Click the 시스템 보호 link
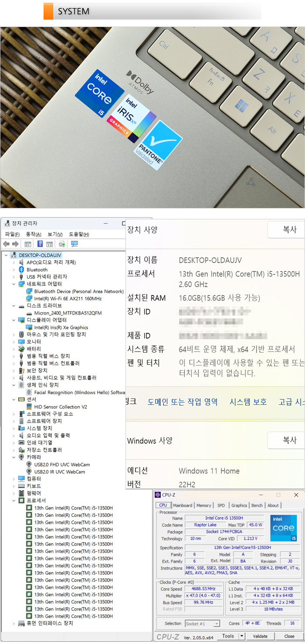Image resolution: width=305 pixels, height=644 pixels. click(248, 402)
